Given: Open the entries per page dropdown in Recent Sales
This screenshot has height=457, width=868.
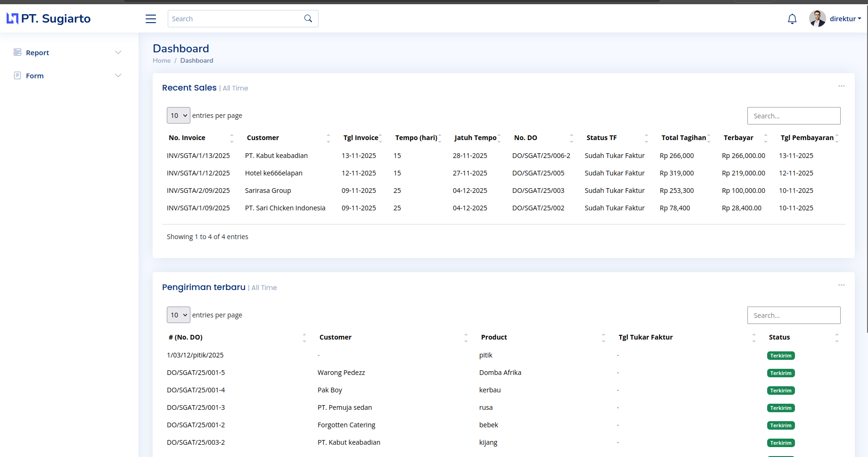Looking at the screenshot, I should pos(178,115).
